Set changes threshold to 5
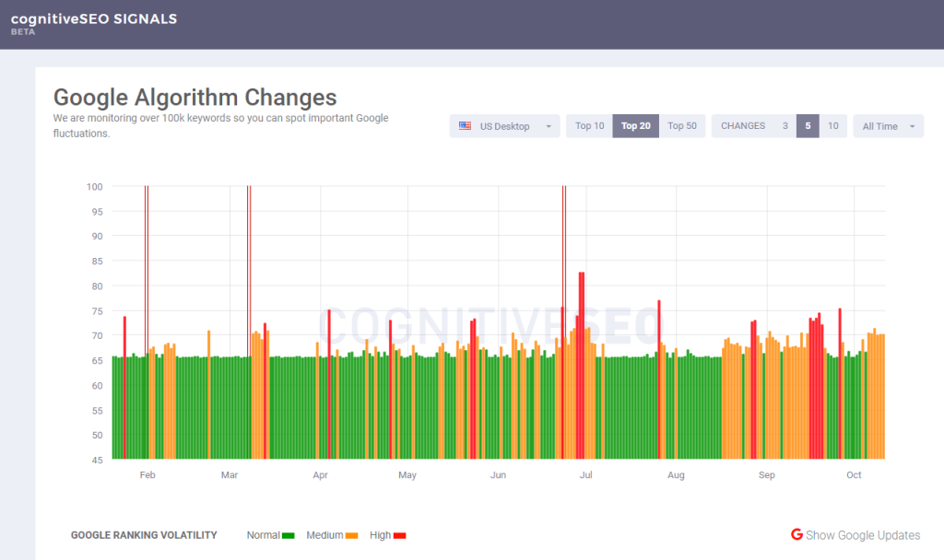The image size is (944, 560). coord(808,126)
